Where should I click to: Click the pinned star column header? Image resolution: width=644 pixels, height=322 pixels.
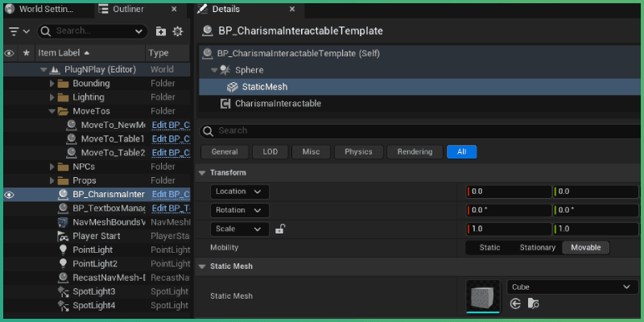click(x=27, y=53)
